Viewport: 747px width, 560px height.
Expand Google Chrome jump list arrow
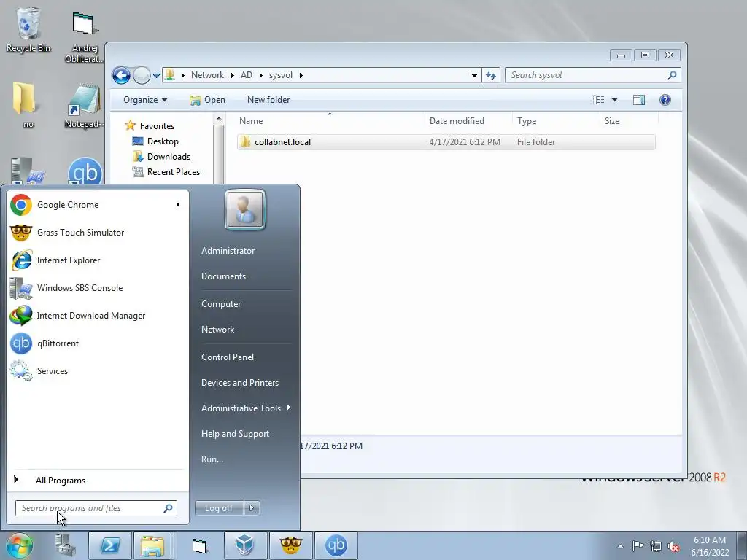pyautogui.click(x=178, y=205)
